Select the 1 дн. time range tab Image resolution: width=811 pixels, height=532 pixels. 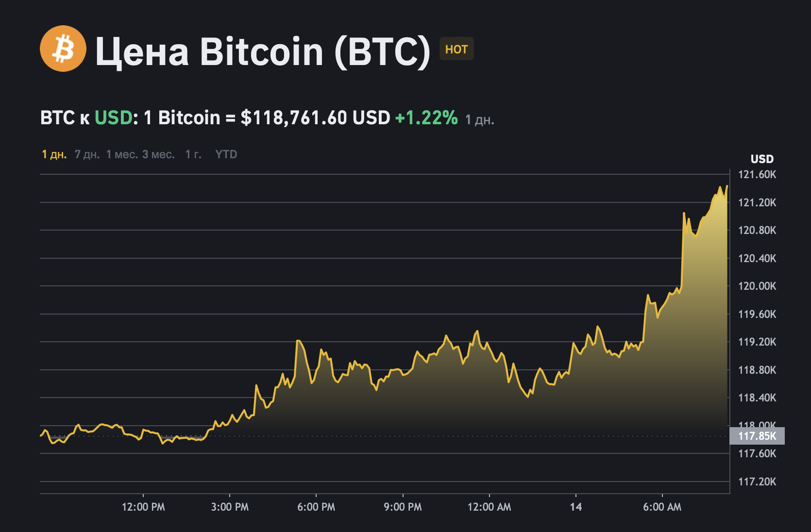pyautogui.click(x=54, y=154)
